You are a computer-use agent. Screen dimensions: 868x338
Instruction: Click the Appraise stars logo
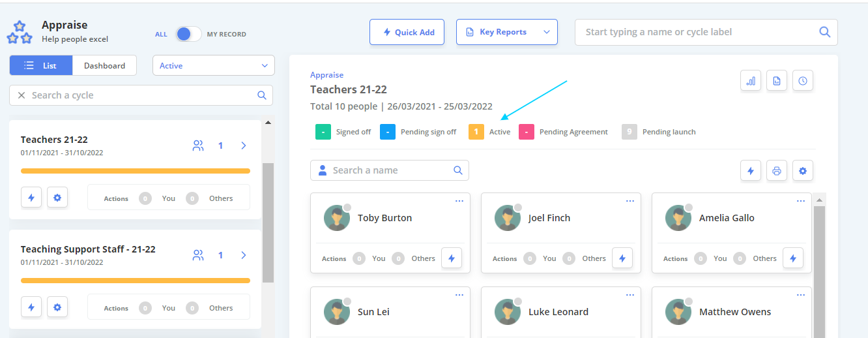[x=20, y=32]
